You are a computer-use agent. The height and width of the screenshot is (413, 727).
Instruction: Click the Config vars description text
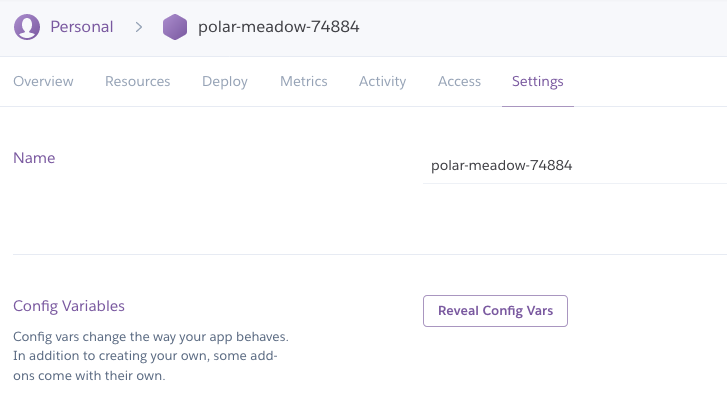pos(151,356)
